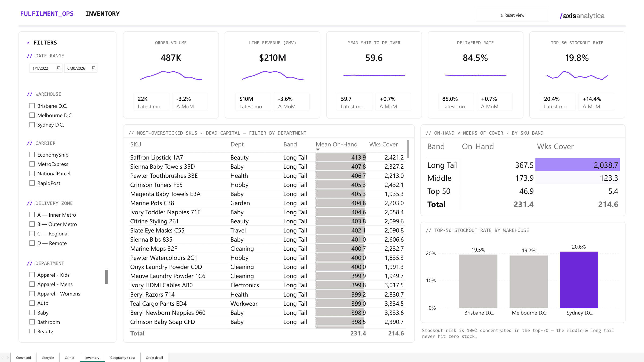Check the A — Inner Metro zone
The width and height of the screenshot is (644, 362).
click(32, 215)
